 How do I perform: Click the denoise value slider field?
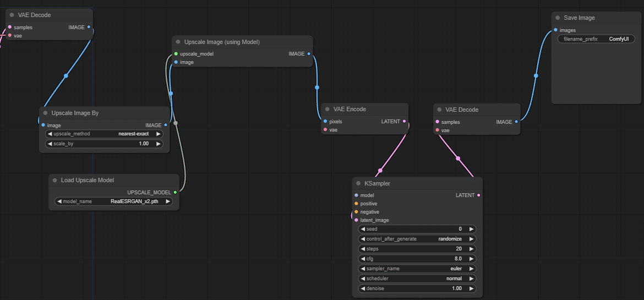point(417,288)
